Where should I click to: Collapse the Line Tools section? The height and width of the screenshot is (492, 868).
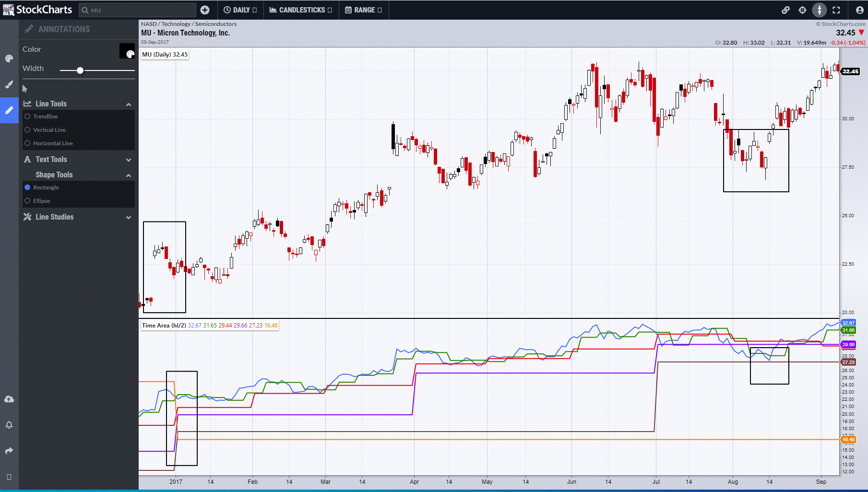(129, 104)
